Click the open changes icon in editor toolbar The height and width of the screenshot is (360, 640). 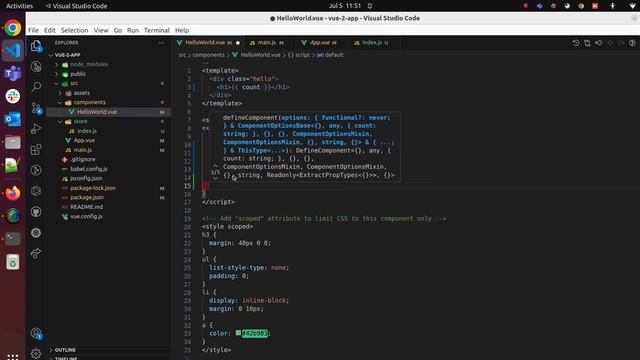click(x=587, y=43)
